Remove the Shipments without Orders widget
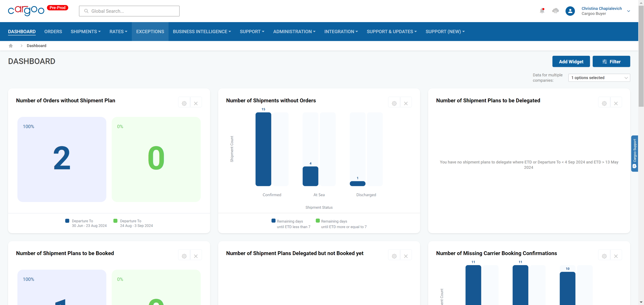644x305 pixels. click(x=406, y=103)
